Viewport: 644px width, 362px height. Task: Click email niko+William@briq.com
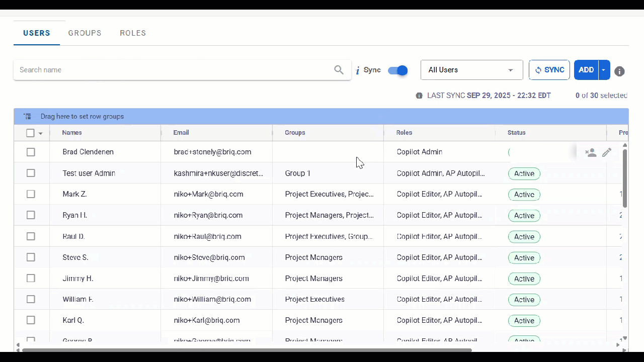click(212, 299)
